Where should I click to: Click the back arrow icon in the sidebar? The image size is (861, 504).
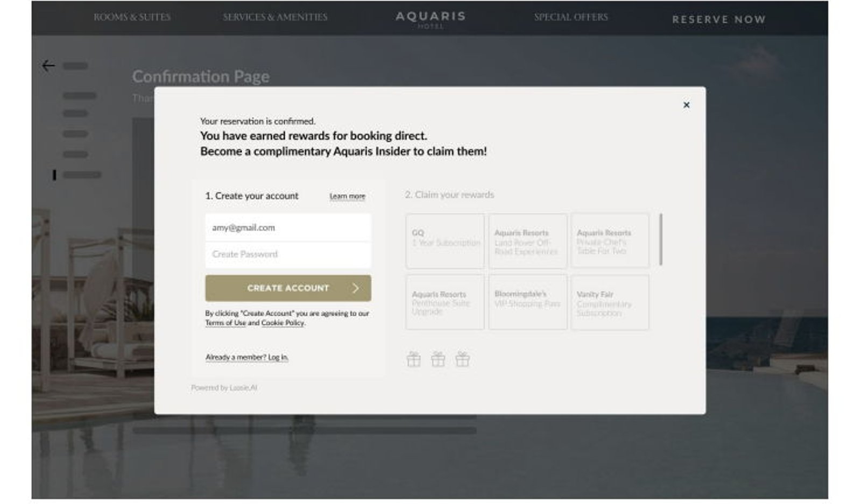(48, 66)
